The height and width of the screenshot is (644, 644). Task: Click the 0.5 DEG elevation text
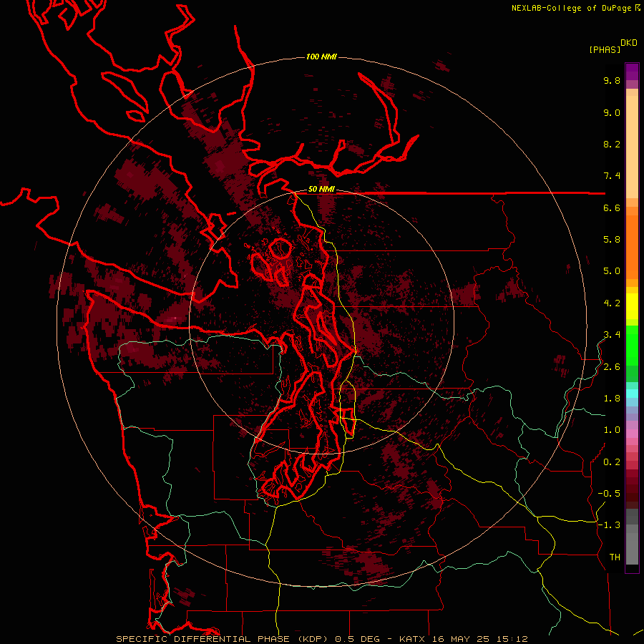coord(357,639)
